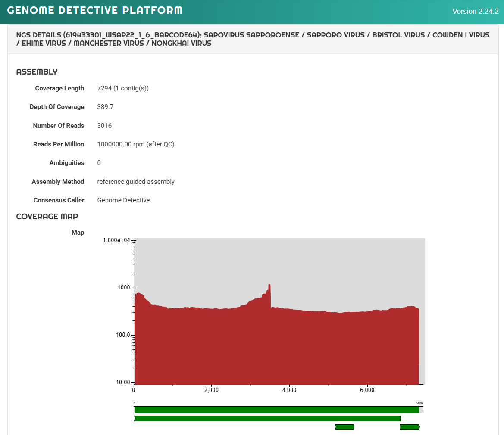This screenshot has height=435, width=504.
Task: Click the Version 2.24.2 text
Action: point(476,11)
